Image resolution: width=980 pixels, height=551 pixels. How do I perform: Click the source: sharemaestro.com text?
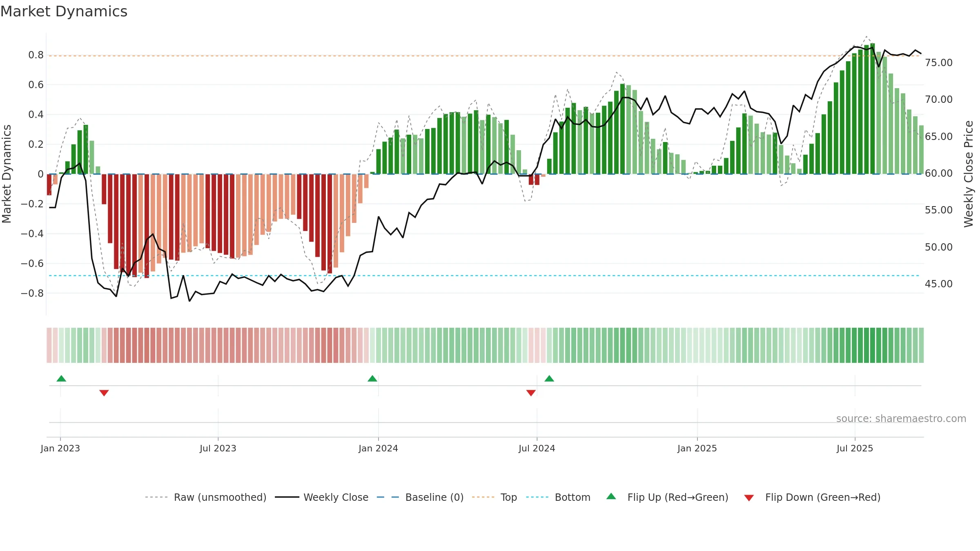[x=901, y=418]
